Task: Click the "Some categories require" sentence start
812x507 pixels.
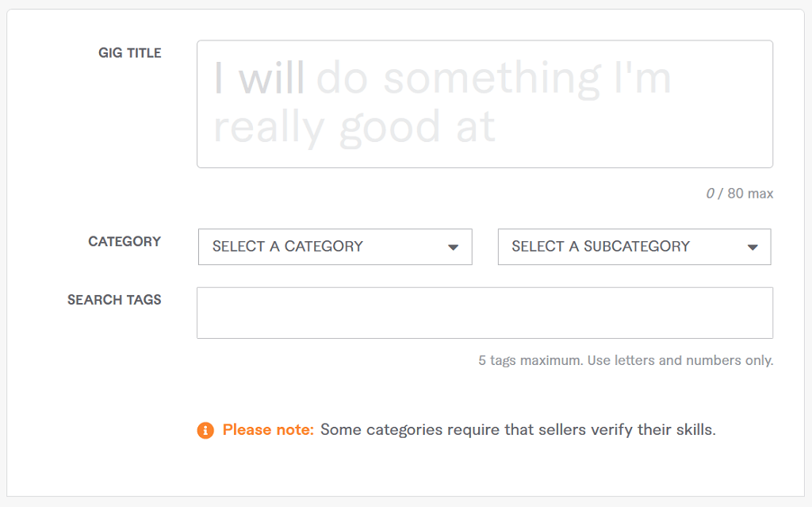Action: pyautogui.click(x=395, y=430)
